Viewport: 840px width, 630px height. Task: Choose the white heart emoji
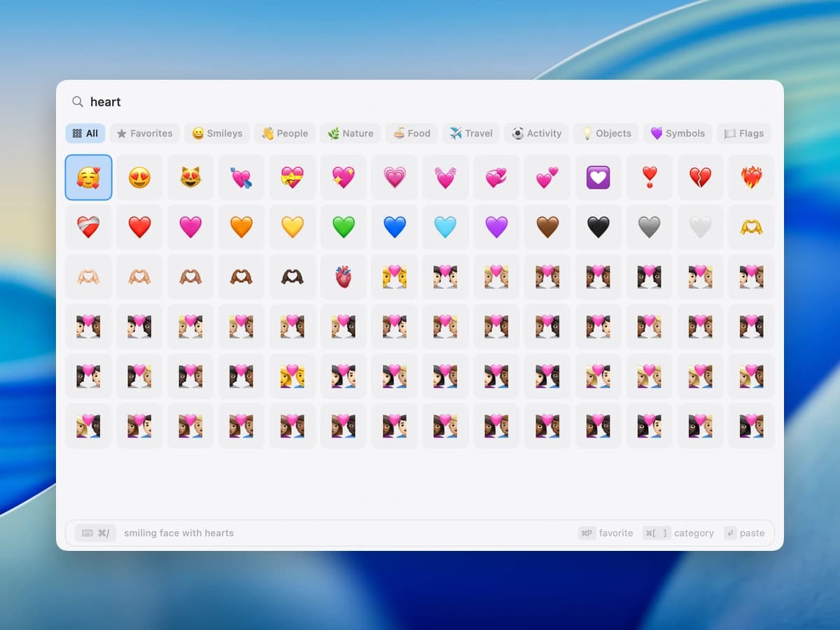pos(701,227)
